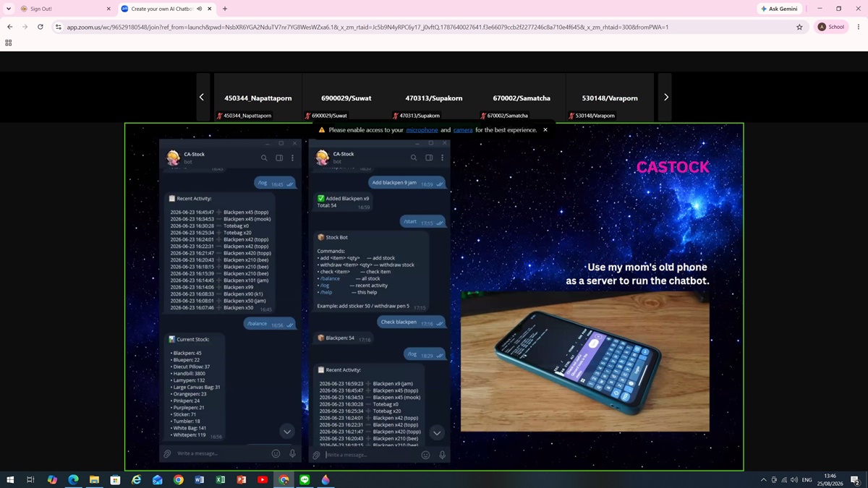Mute audio on Create your own AI Chatbot tab
Viewport: 868px width, 488px height.
click(x=199, y=9)
